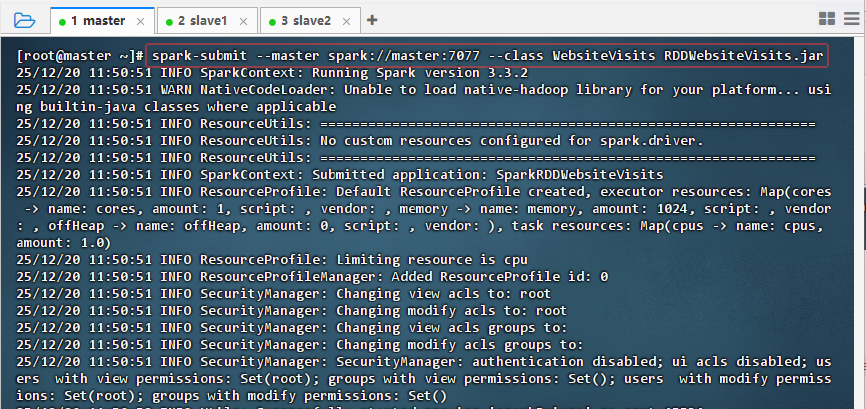Screen dimensions: 866x409
Task: Close the 3 slave2 tab
Action: pyautogui.click(x=346, y=22)
